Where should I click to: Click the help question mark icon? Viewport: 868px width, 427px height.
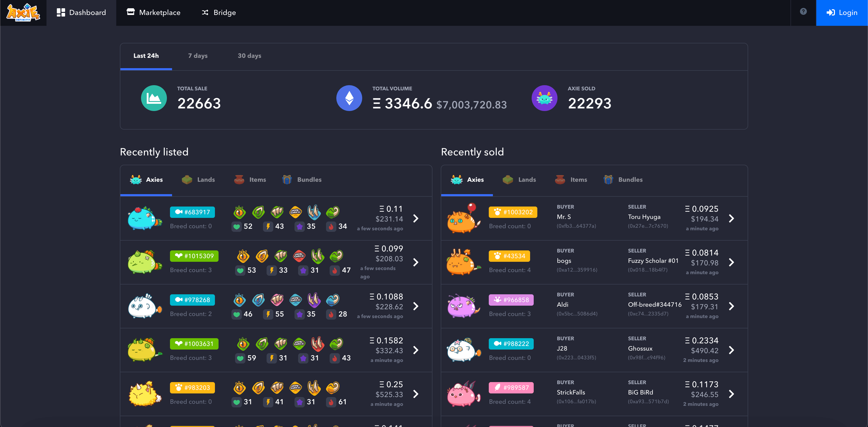(x=803, y=12)
